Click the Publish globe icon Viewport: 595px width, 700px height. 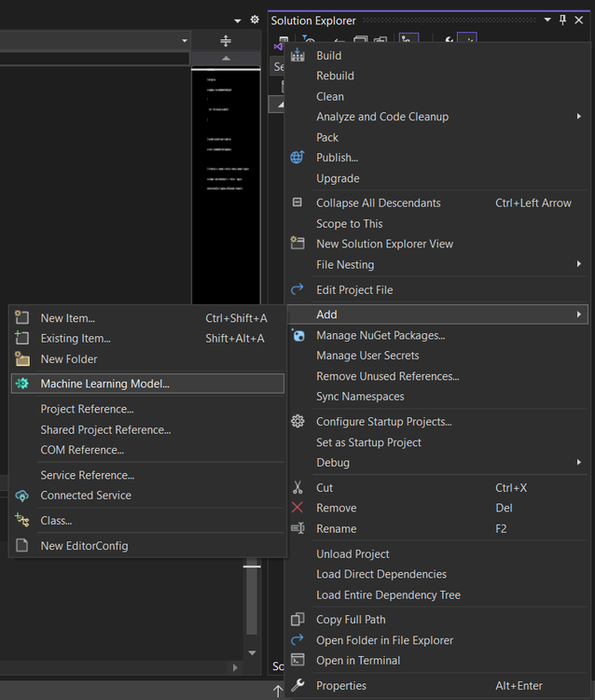pyautogui.click(x=297, y=158)
